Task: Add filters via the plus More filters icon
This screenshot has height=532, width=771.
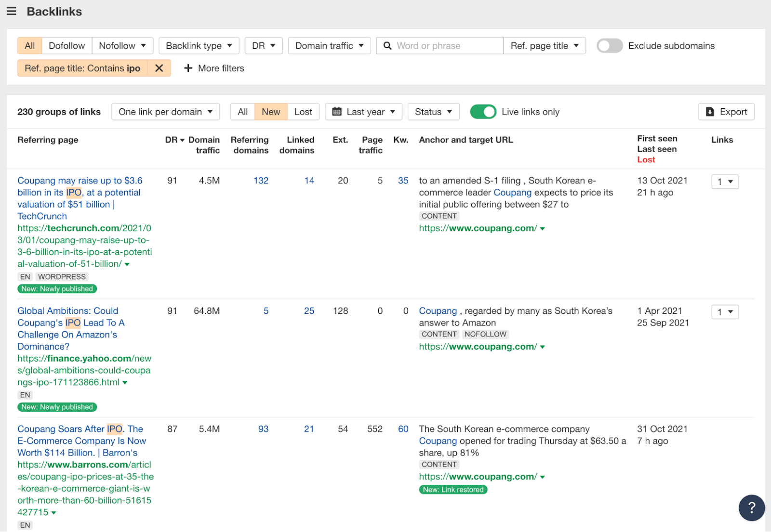Action: (188, 68)
